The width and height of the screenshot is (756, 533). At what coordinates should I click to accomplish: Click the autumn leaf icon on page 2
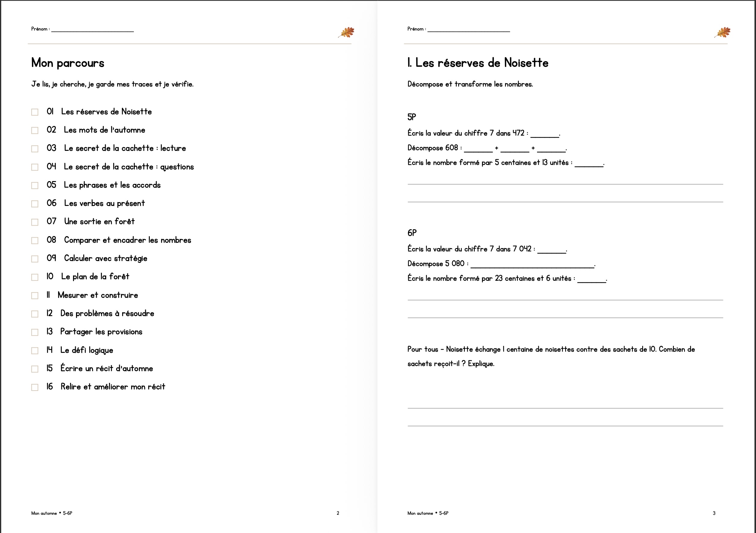[346, 32]
